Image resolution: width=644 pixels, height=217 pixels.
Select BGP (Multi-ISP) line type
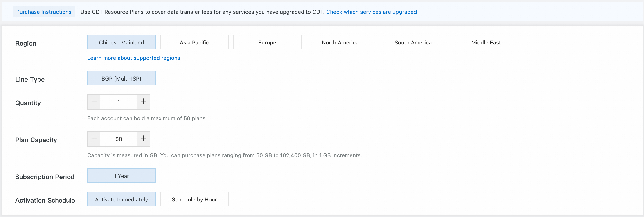[x=121, y=78]
